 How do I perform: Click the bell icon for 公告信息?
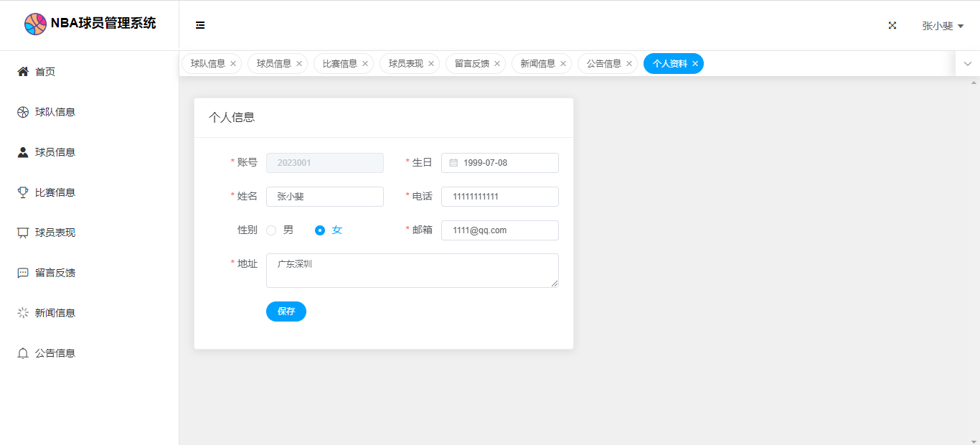click(x=23, y=353)
